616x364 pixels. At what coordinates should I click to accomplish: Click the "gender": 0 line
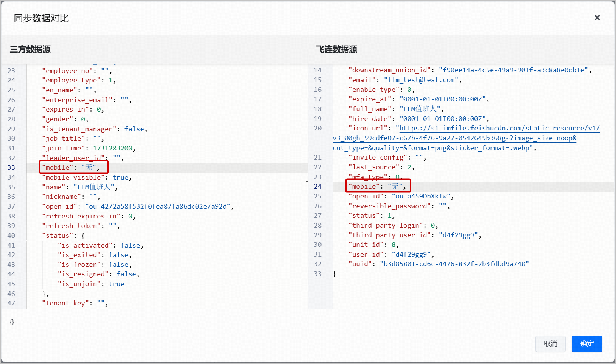[65, 119]
